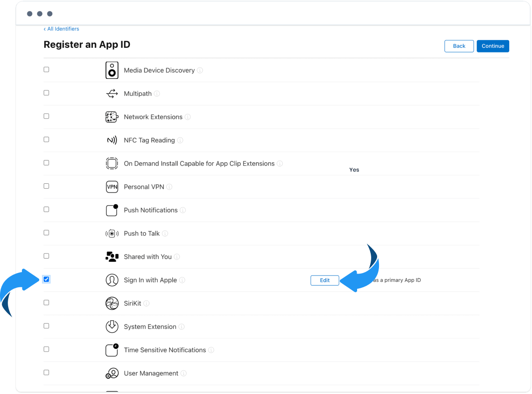The height and width of the screenshot is (394, 532).
Task: Open info tooltip beside User Management
Action: (x=184, y=373)
